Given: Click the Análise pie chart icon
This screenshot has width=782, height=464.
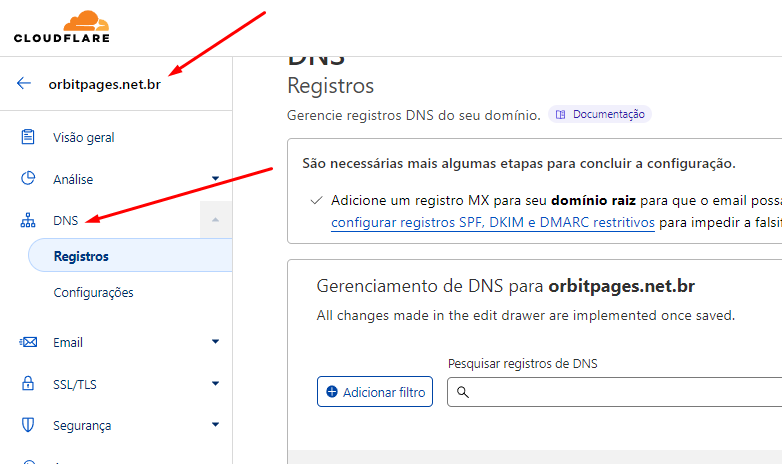Looking at the screenshot, I should 28,179.
